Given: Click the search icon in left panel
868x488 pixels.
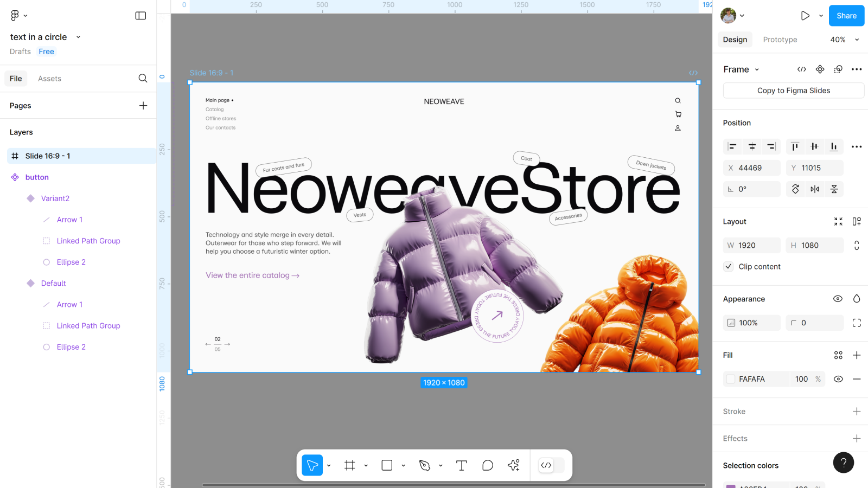Looking at the screenshot, I should pyautogui.click(x=143, y=79).
